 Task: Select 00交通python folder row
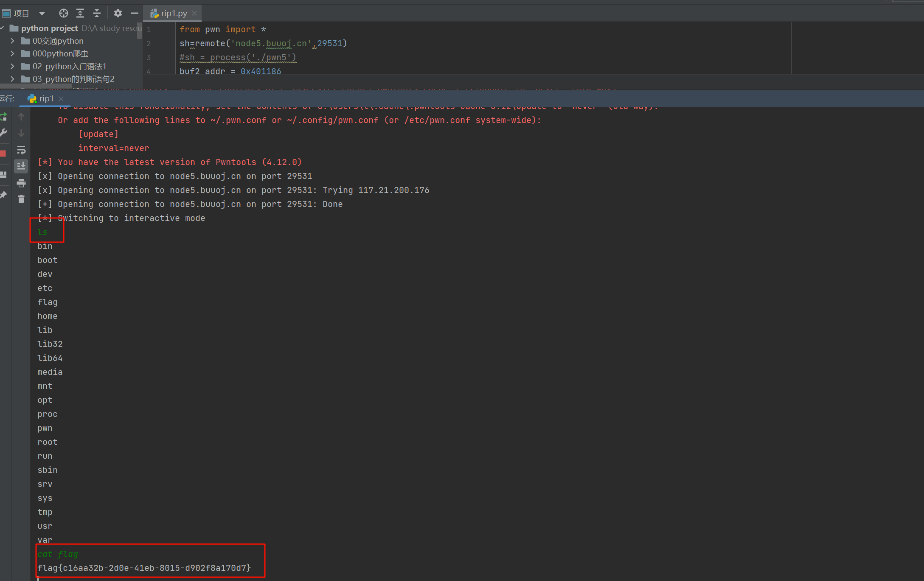tap(71, 41)
